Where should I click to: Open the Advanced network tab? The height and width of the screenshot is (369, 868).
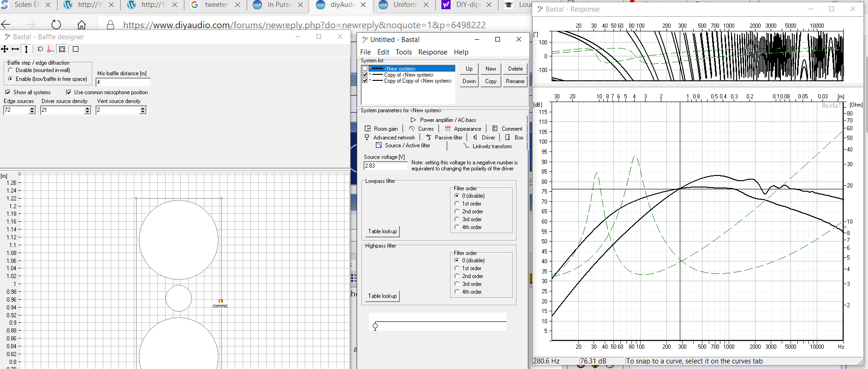click(390, 138)
